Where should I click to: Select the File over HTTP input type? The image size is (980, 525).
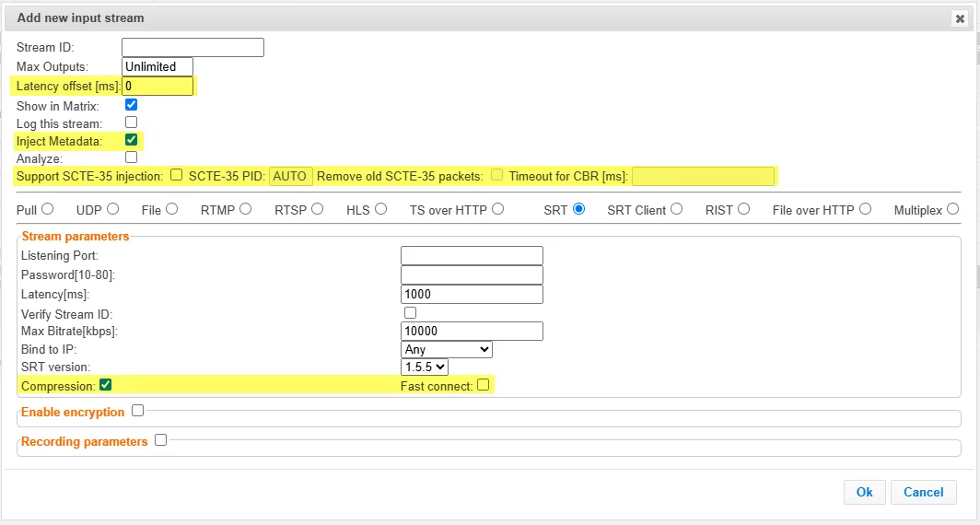(x=865, y=209)
